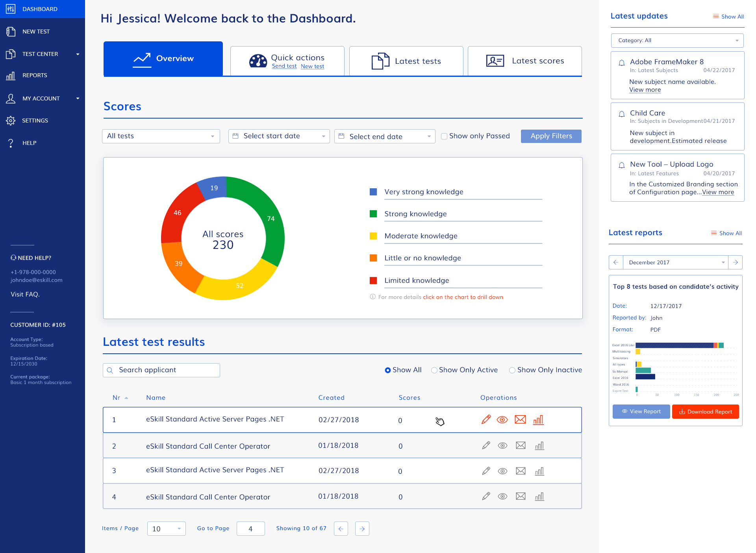Expand the Category: All dropdown
Screen dimensions: 756x553
pos(677,41)
